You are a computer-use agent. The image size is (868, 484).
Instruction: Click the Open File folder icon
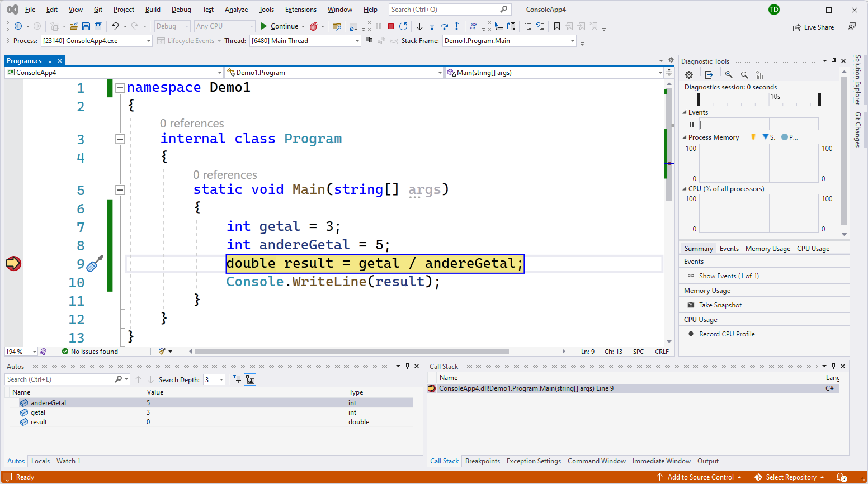point(73,26)
